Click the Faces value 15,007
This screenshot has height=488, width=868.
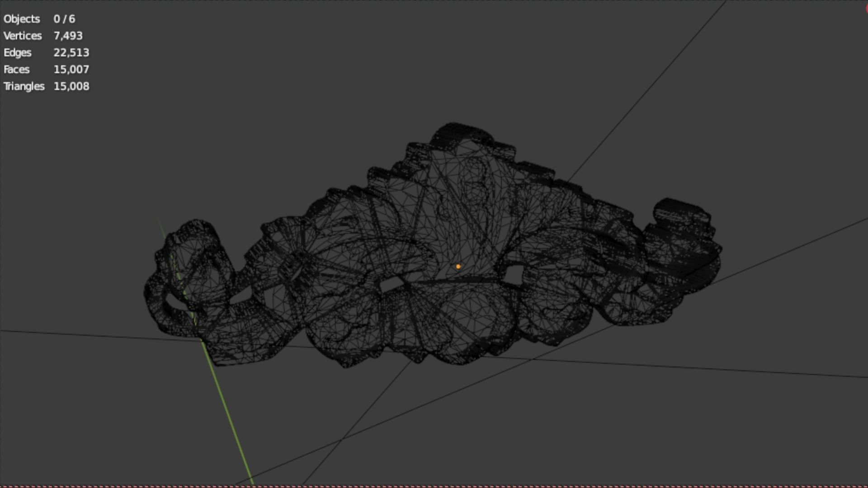71,70
